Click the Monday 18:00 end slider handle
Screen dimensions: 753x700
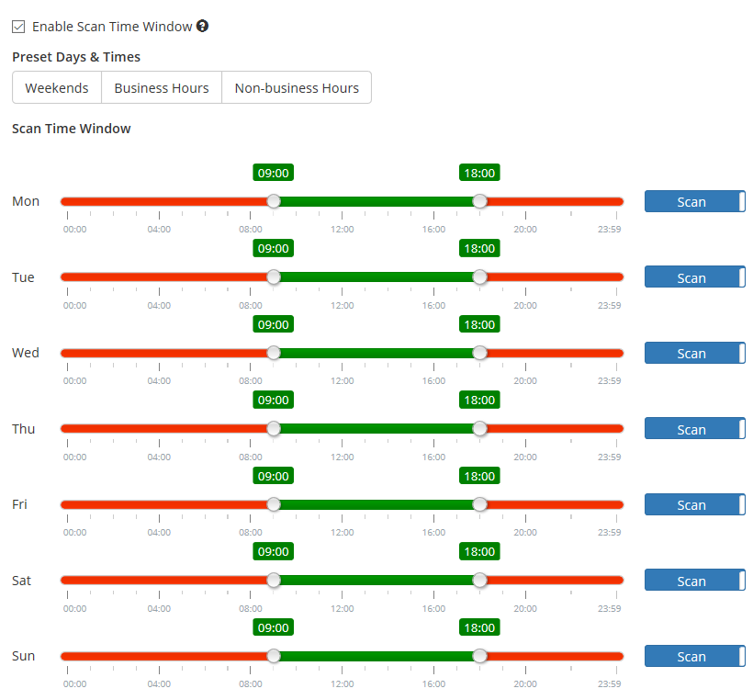479,202
